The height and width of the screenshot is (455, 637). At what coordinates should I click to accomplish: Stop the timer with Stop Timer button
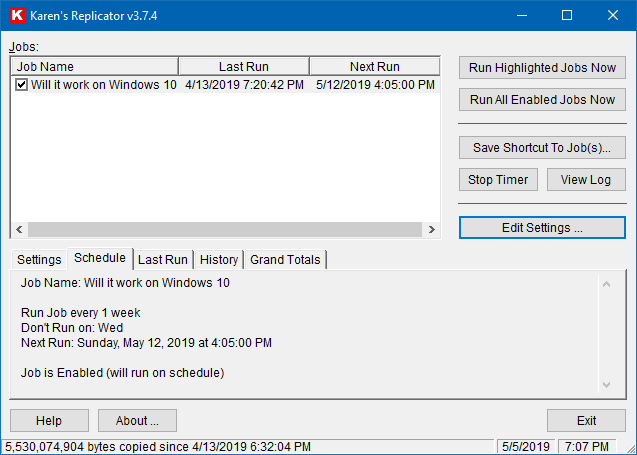pos(499,180)
